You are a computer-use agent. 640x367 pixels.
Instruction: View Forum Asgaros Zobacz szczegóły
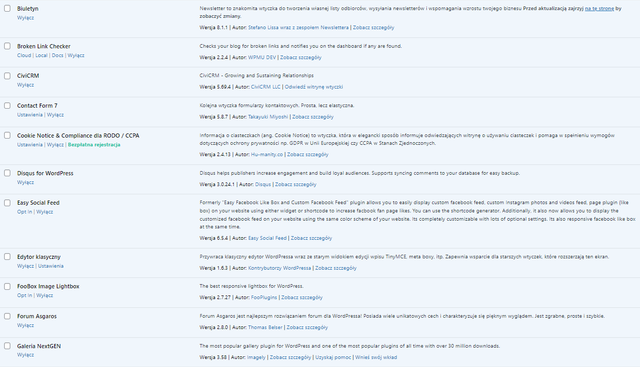307,327
